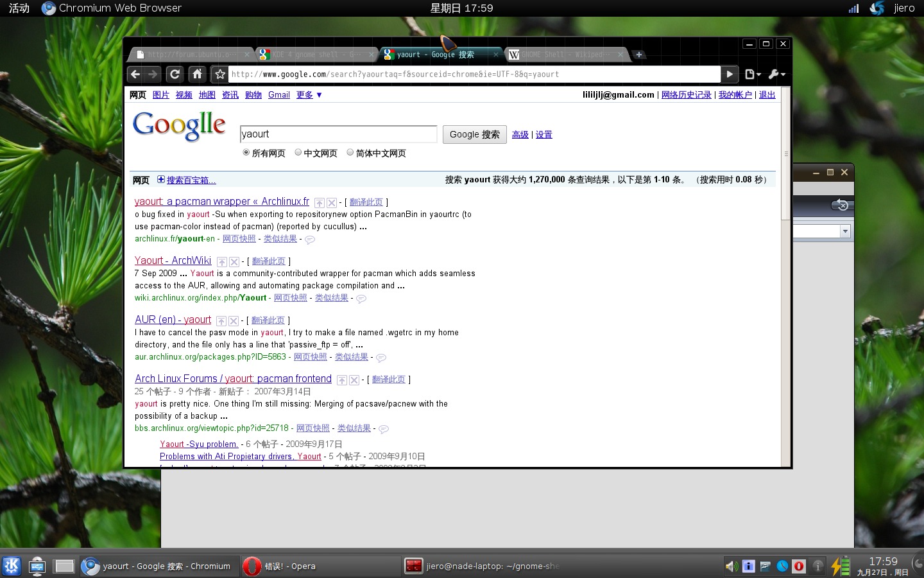This screenshot has width=924, height=578.
Task: Click the Google search box containing 'yaourt'
Action: (338, 134)
